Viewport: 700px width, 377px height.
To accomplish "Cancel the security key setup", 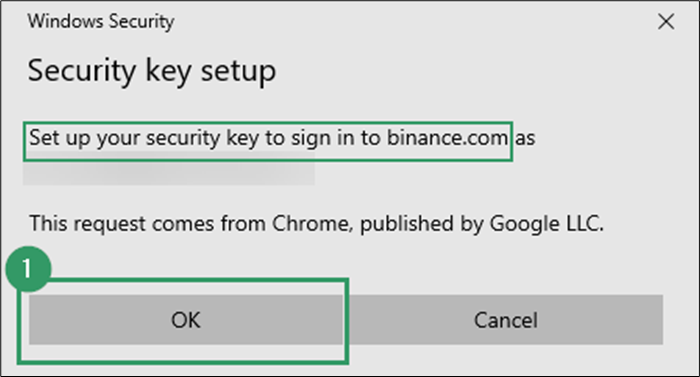I will pos(506,319).
